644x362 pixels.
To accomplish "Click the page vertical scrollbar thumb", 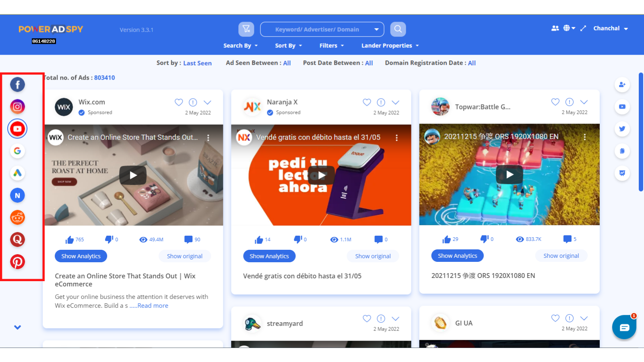I will click(x=641, y=132).
